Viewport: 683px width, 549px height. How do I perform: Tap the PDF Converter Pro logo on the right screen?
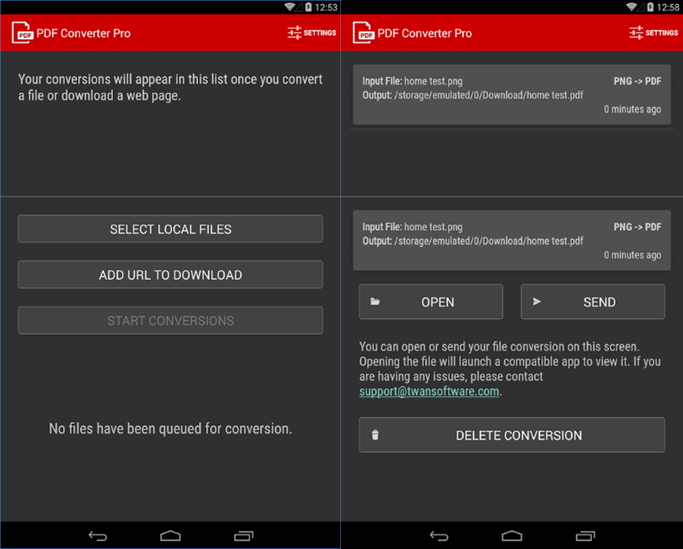363,33
